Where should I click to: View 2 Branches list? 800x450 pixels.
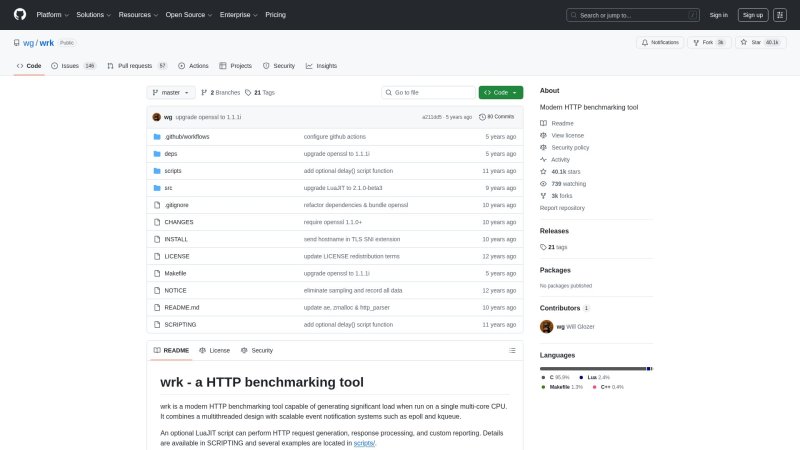click(221, 92)
